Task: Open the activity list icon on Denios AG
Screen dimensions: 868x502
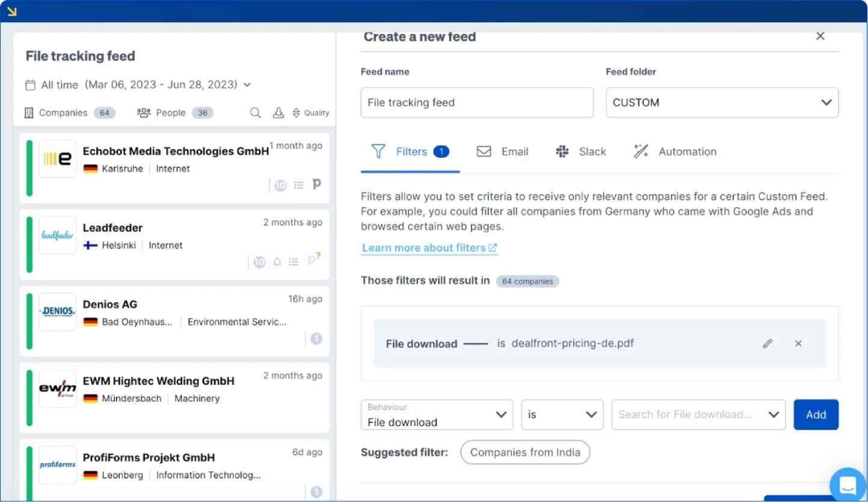Action: click(x=316, y=338)
